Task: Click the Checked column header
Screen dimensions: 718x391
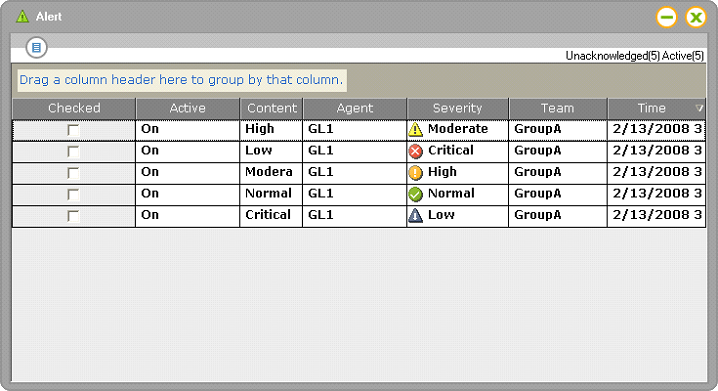Action: coord(74,109)
